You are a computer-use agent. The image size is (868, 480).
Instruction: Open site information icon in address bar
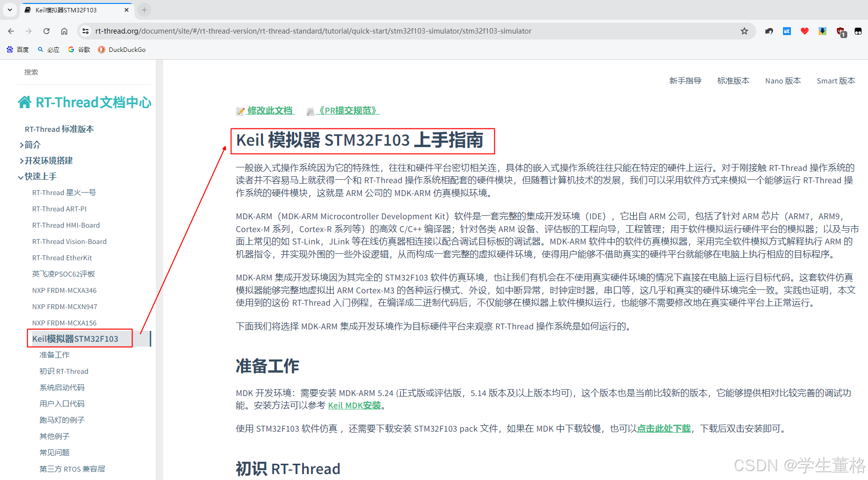86,31
